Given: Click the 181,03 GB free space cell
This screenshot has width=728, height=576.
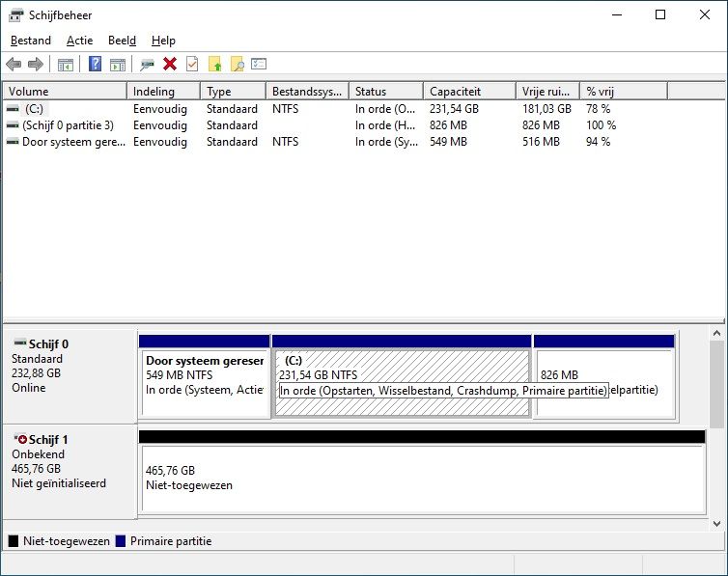Looking at the screenshot, I should click(546, 108).
